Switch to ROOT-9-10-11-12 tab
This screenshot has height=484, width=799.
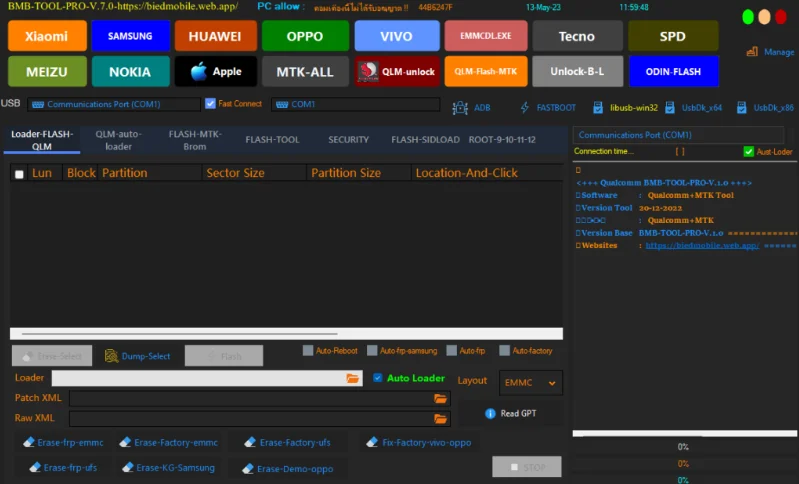pyautogui.click(x=502, y=140)
